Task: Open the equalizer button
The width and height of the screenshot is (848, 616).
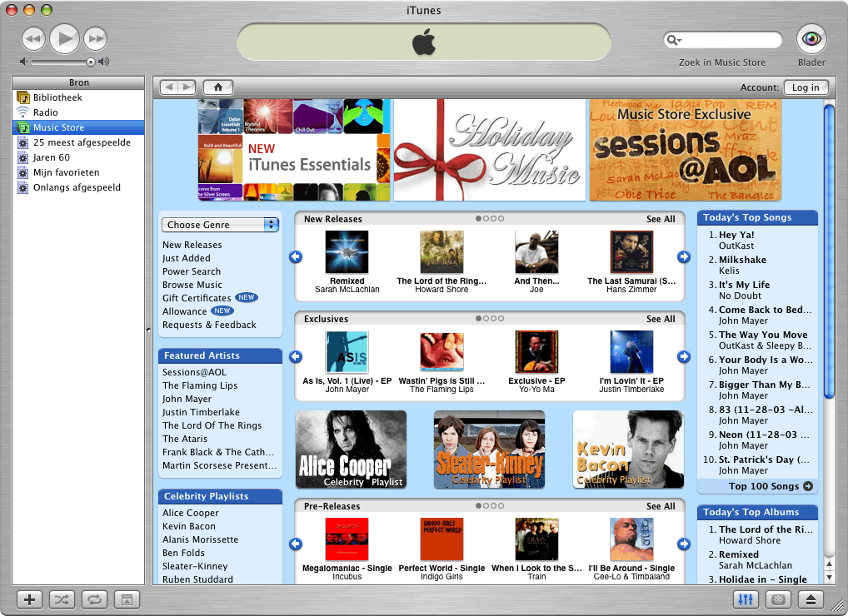Action: [x=746, y=600]
